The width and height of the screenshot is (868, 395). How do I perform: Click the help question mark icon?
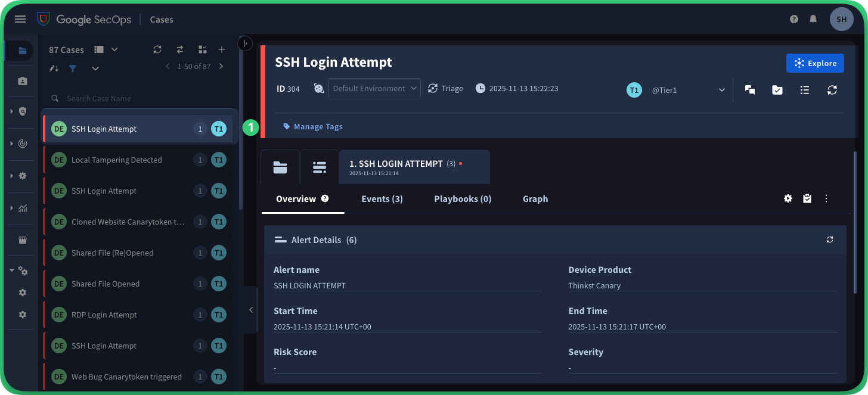(x=794, y=19)
